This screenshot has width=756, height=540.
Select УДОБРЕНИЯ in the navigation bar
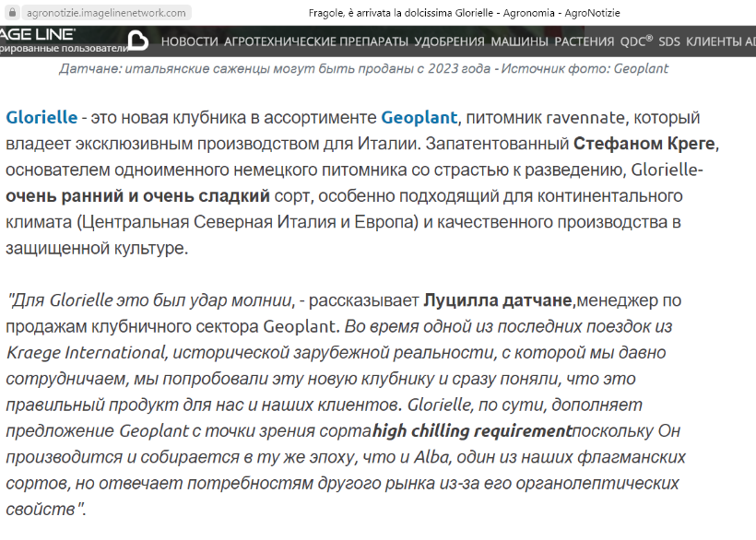449,41
